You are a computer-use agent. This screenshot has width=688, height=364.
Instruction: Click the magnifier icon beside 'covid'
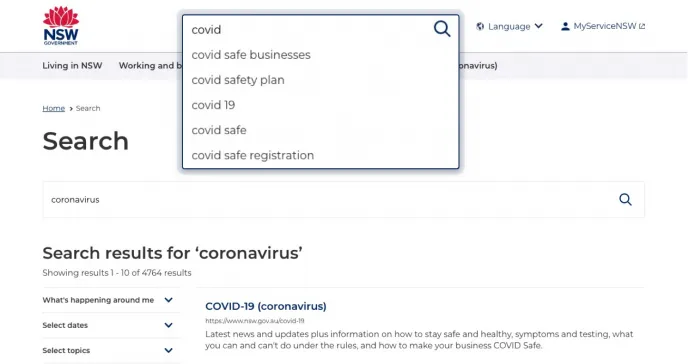[x=442, y=29]
